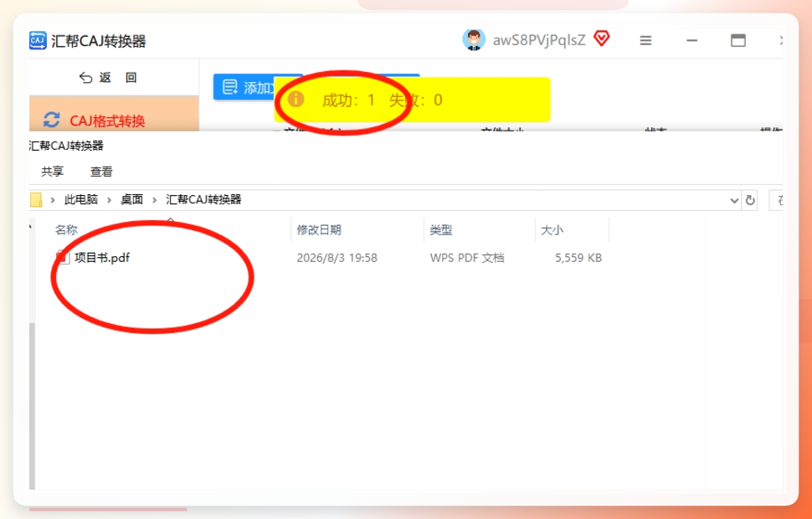Screen dimensions: 812x519
Task: Click the size cell 5,559 KB
Action: tap(578, 258)
